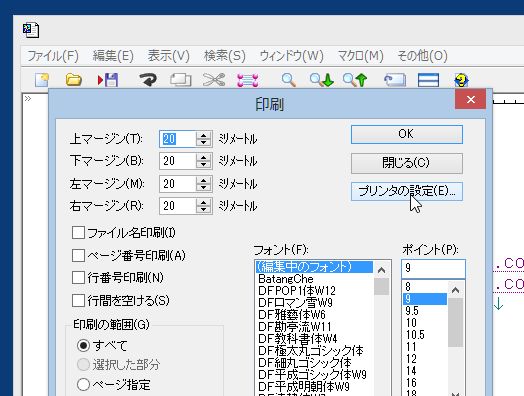Screen dimensions: 524x396
Task: Open the ウィンドウ(W) menu
Action: pyautogui.click(x=291, y=56)
